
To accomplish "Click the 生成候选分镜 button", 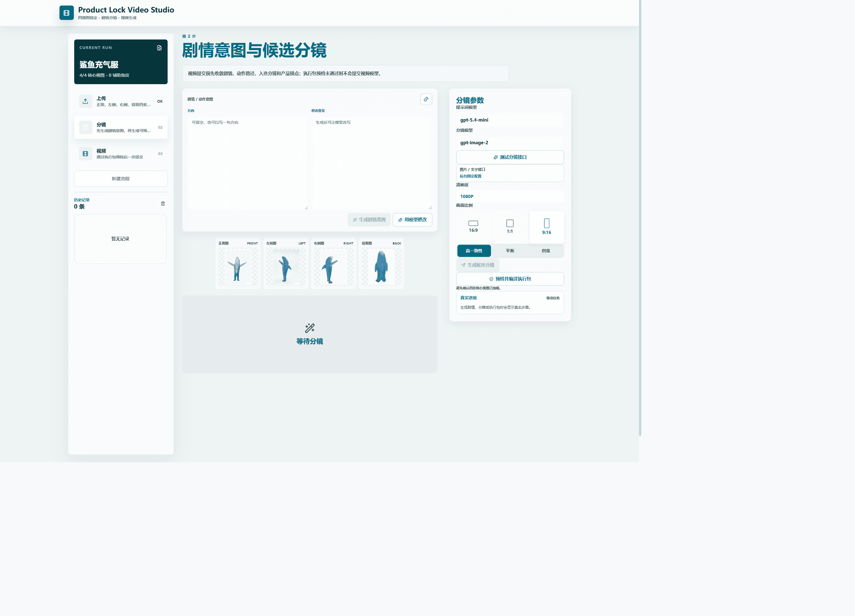I will click(478, 265).
